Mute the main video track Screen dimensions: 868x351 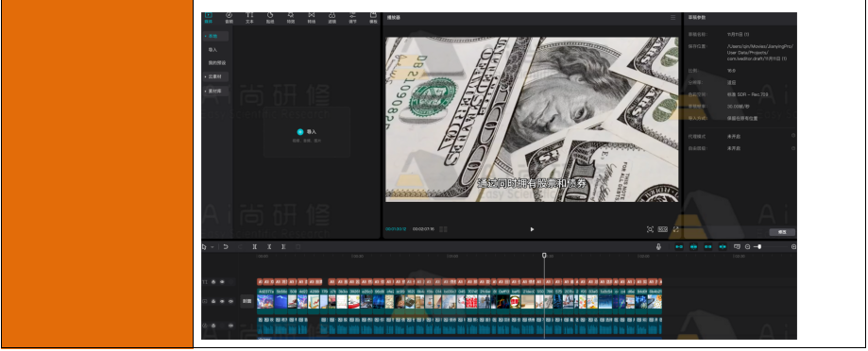(x=230, y=302)
